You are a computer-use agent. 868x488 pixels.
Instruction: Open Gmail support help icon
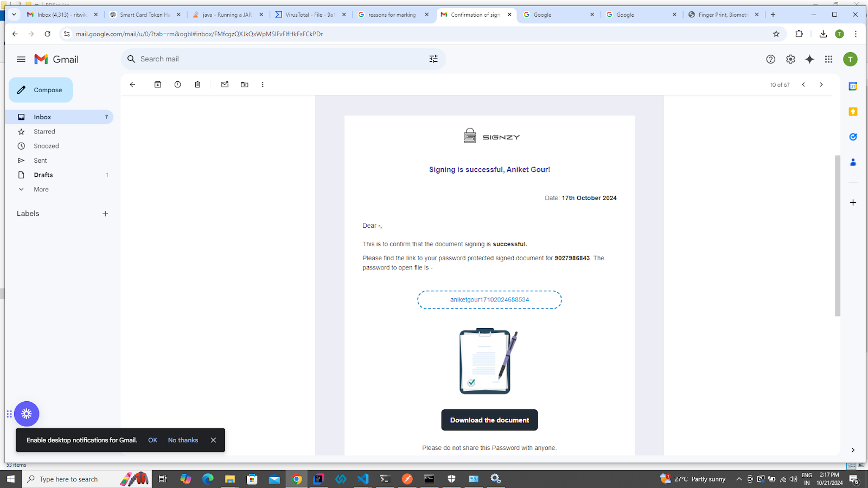(x=770, y=59)
